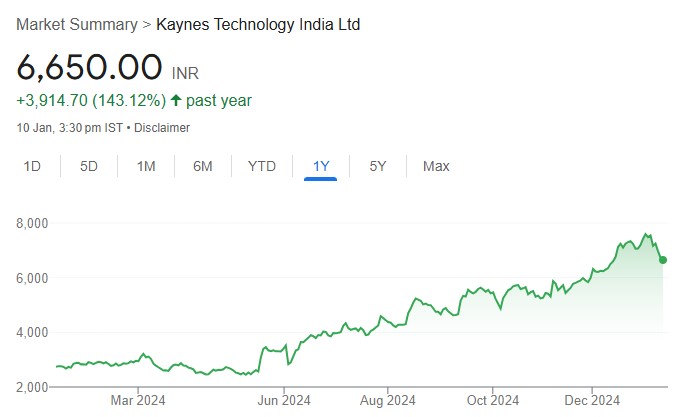
Task: Click the 6,650.00 price value
Action: [89, 67]
